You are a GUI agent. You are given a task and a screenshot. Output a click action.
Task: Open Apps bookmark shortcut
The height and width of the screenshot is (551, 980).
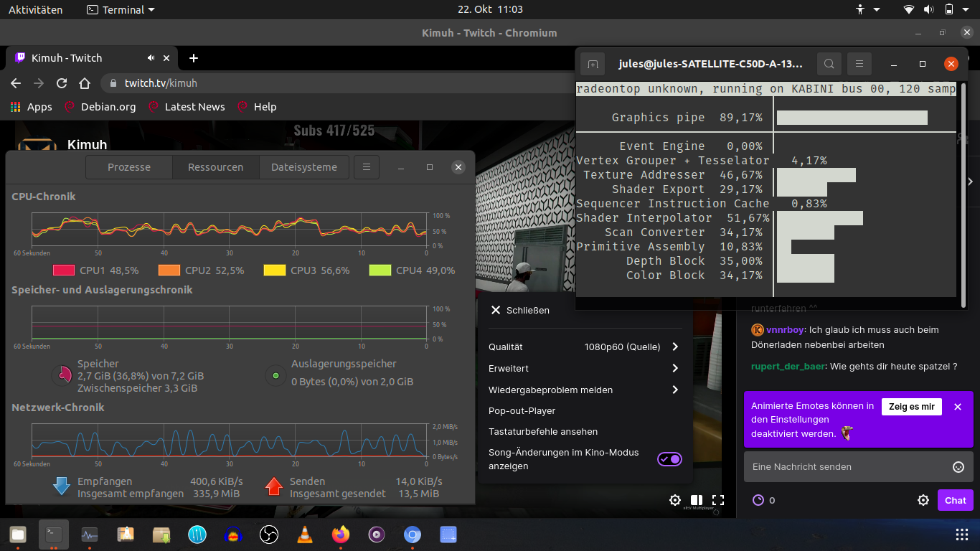tap(32, 107)
